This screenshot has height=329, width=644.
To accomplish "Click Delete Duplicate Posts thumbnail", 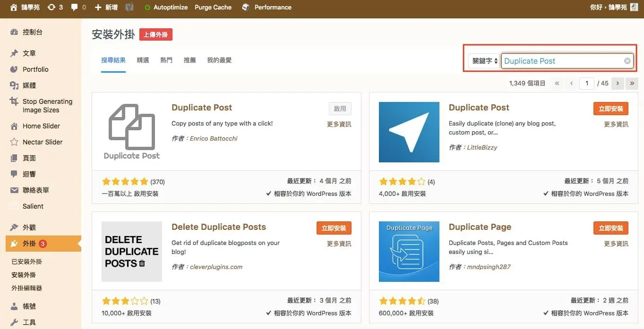I will point(132,252).
